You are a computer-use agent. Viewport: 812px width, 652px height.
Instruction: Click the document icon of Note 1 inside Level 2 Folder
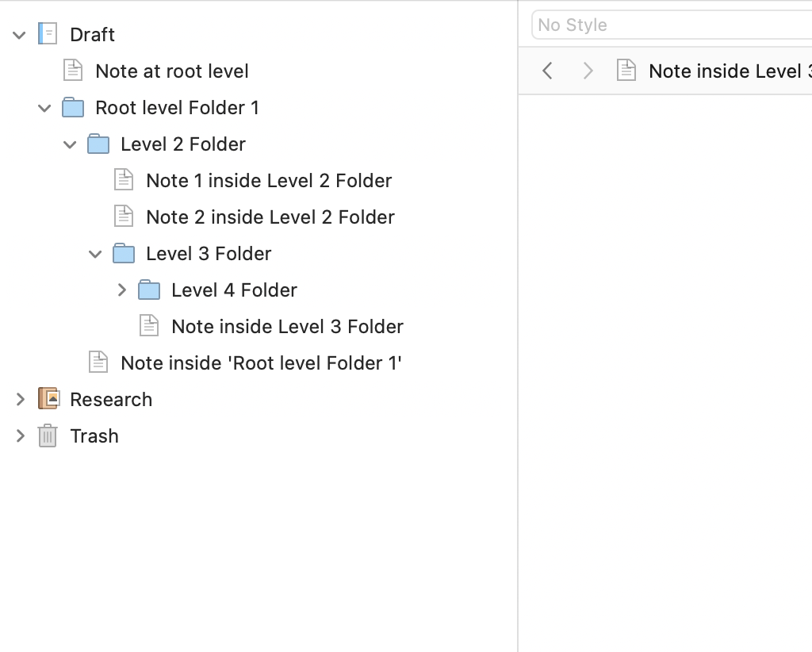pos(124,180)
